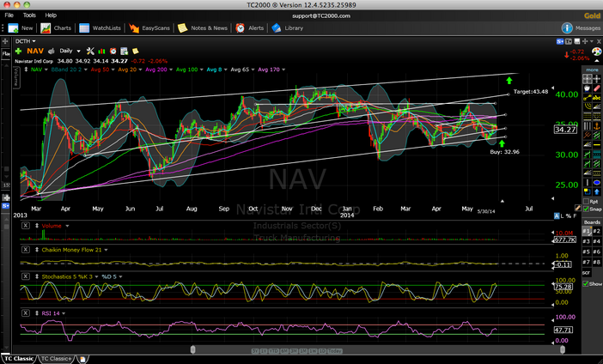Expand the Avg 200 indicator menu

click(170, 70)
